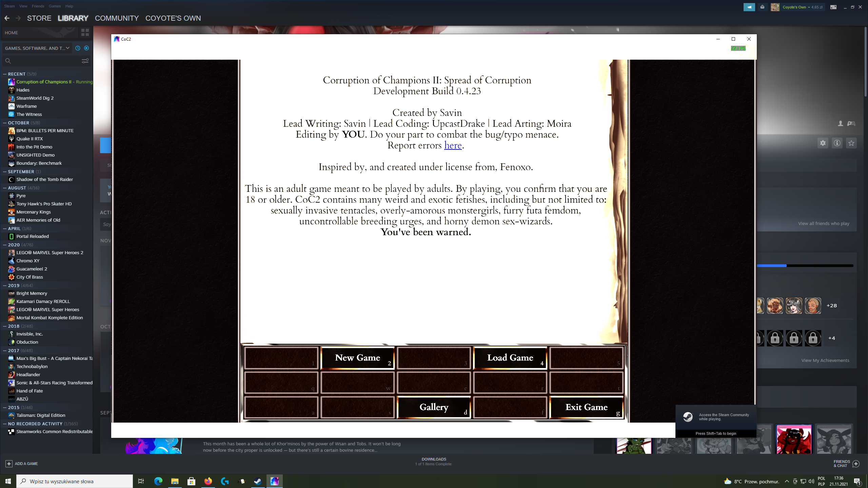Click the recent activity clock filter icon
868x488 pixels.
(x=78, y=48)
